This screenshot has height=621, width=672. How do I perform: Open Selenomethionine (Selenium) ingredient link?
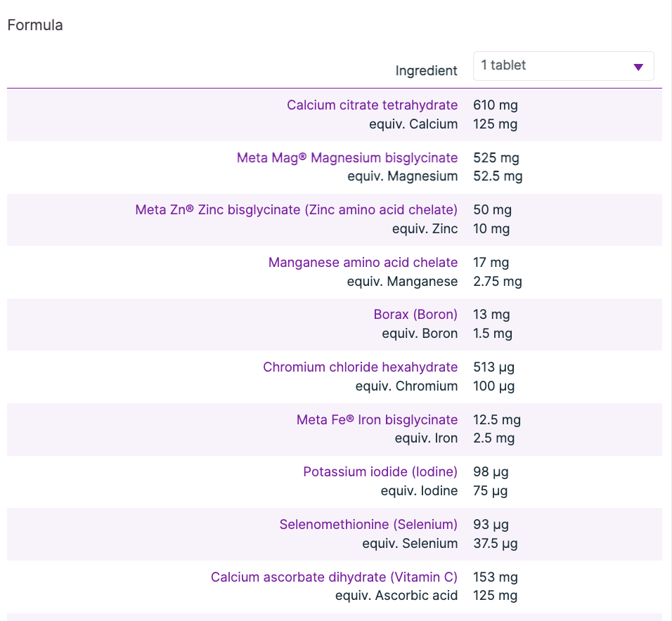[x=368, y=525]
